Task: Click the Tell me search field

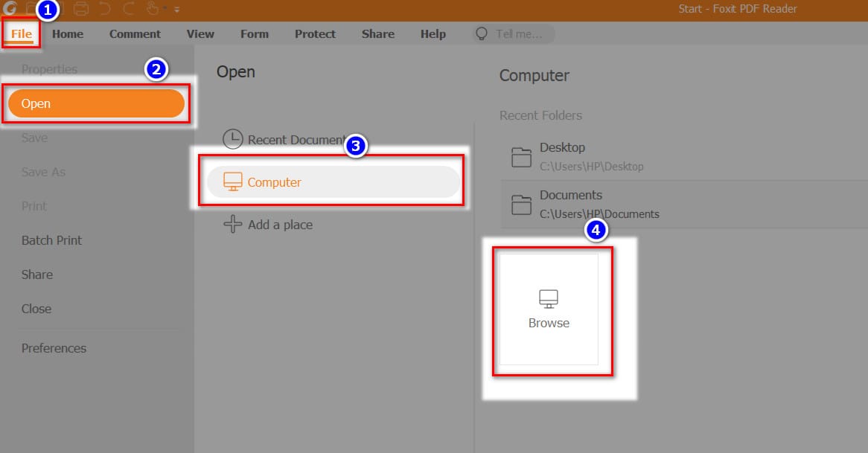Action: point(513,33)
